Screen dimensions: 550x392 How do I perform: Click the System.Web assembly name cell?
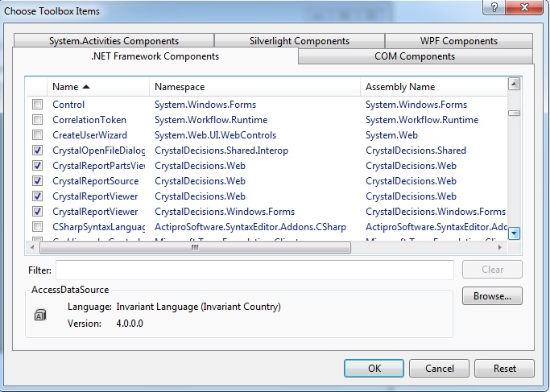391,135
